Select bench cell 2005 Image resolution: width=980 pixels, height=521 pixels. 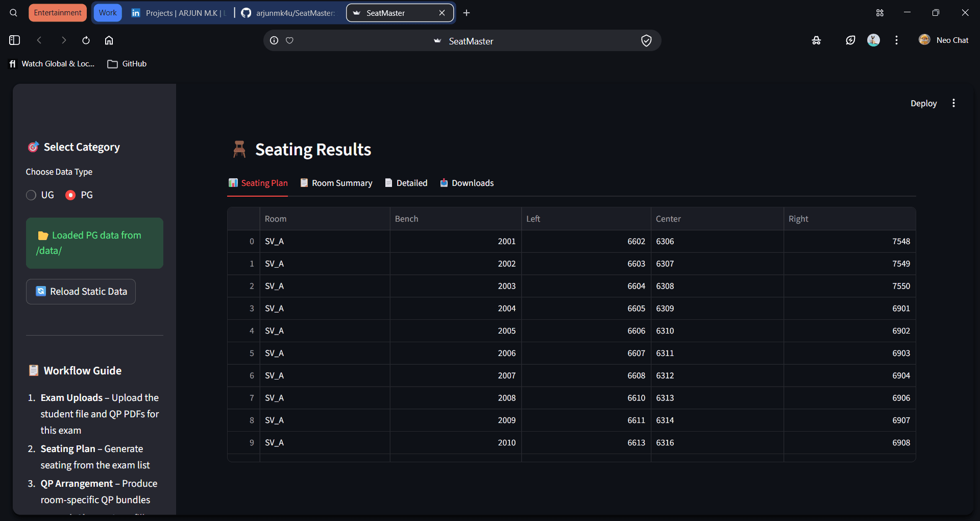coord(455,331)
